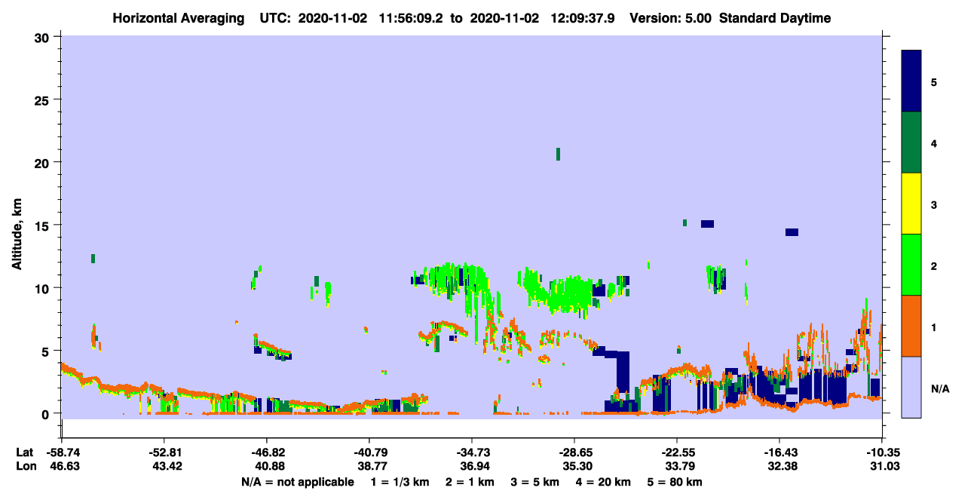980x503 pixels.
Task: Click the 'N/A = not applicable' legend note
Action: (x=297, y=483)
